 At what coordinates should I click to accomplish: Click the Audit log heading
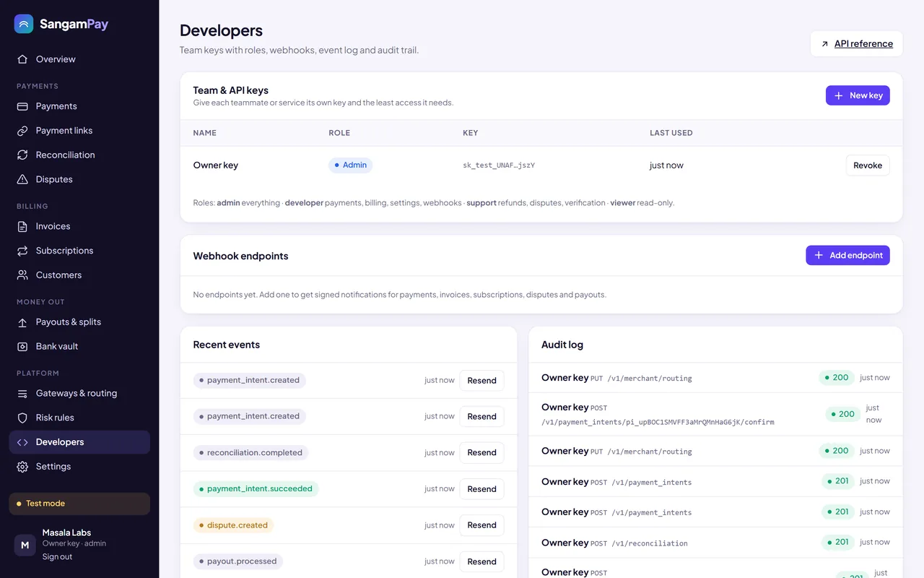[562, 345]
